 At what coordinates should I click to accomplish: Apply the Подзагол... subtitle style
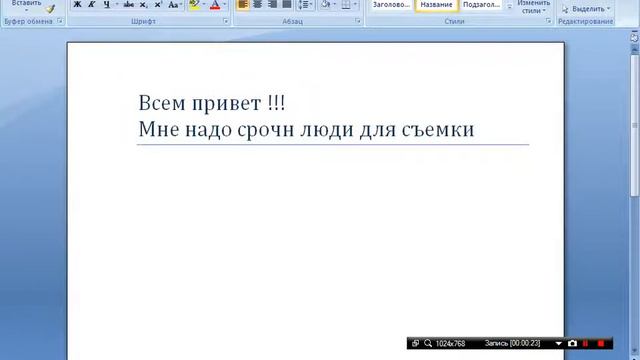[482, 5]
